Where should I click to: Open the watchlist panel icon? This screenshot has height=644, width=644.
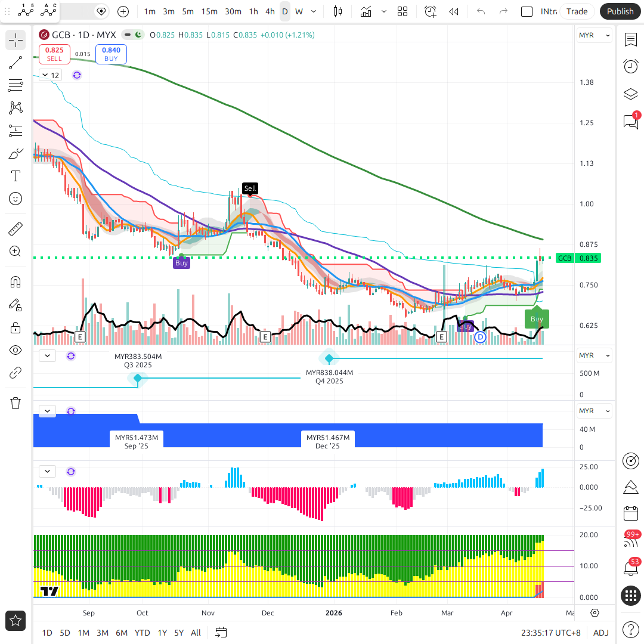tap(630, 39)
